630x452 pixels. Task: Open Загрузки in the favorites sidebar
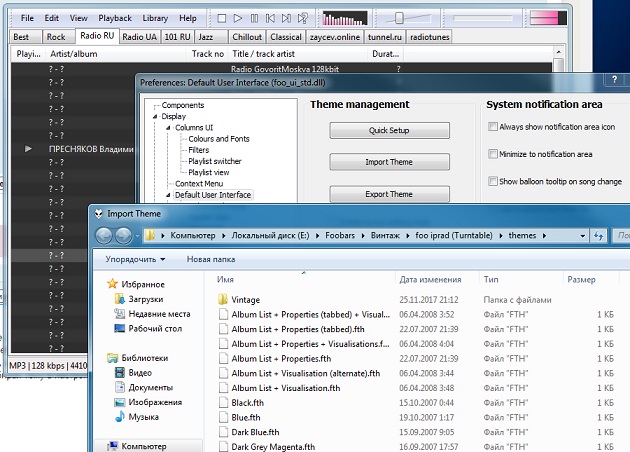[145, 299]
